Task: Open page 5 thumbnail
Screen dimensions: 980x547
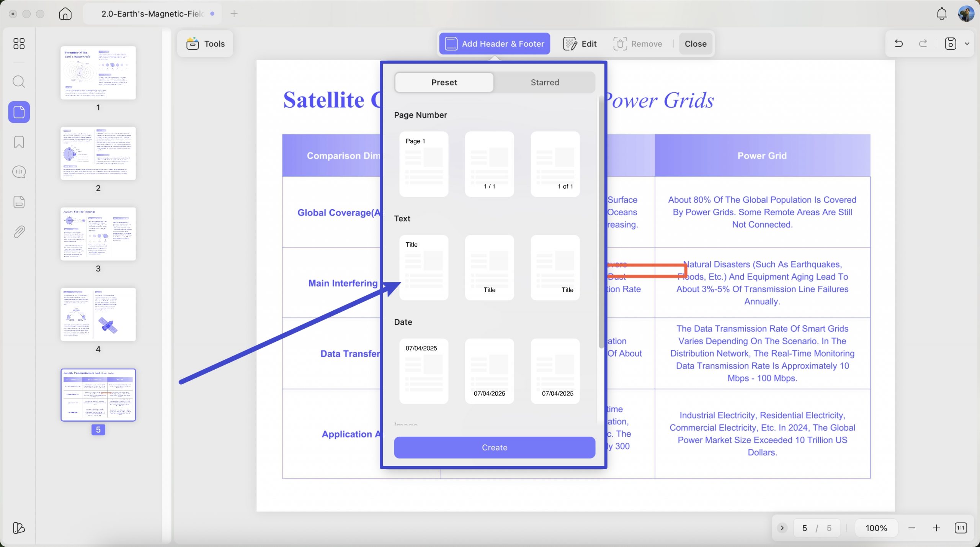Action: click(98, 395)
